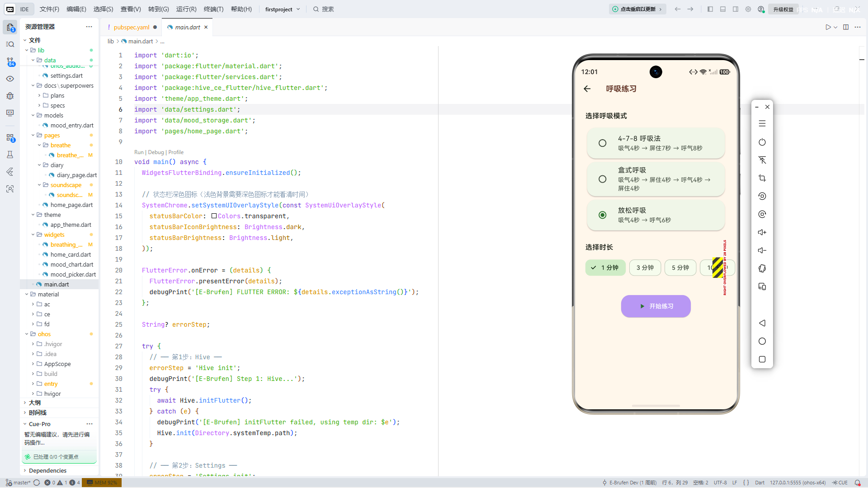Open home_page.dart in file tree

(71, 205)
